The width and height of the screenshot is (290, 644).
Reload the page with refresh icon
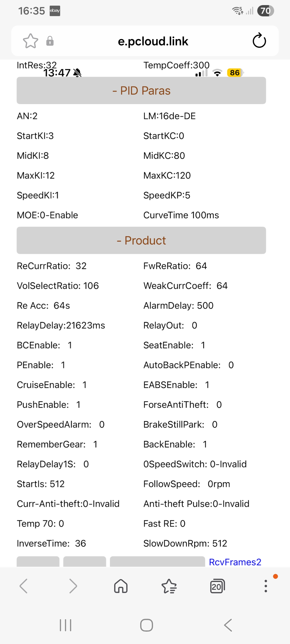[x=259, y=41]
